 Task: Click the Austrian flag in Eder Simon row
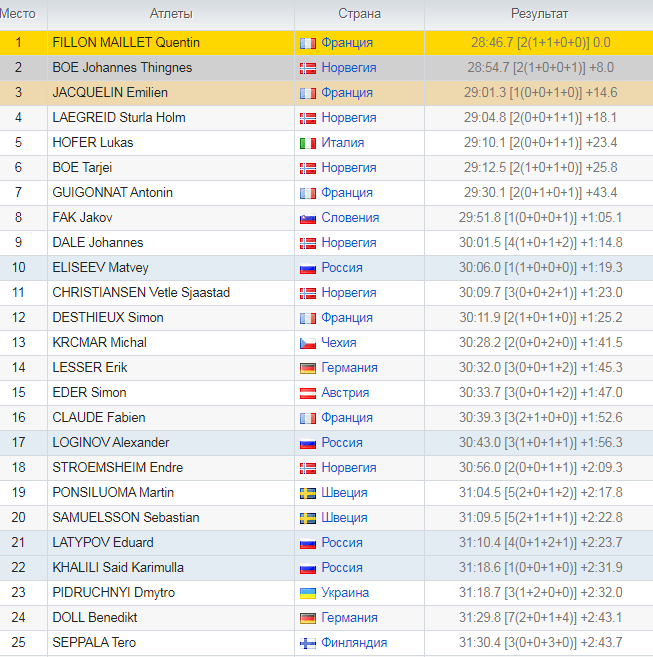tap(308, 393)
